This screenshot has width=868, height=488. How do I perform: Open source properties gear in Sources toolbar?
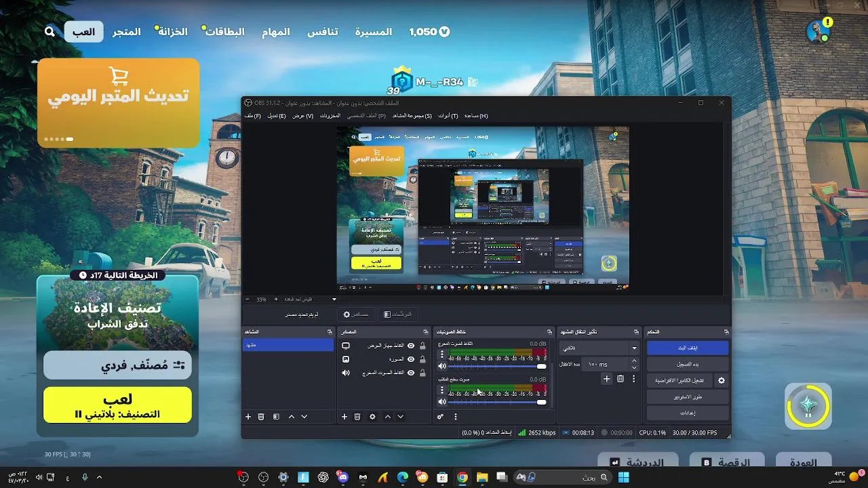point(372,417)
